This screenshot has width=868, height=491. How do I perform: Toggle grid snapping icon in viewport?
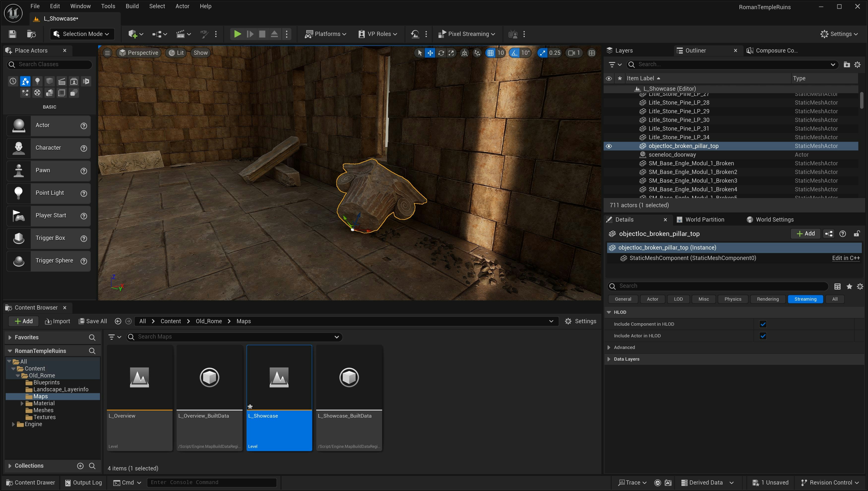click(x=491, y=53)
